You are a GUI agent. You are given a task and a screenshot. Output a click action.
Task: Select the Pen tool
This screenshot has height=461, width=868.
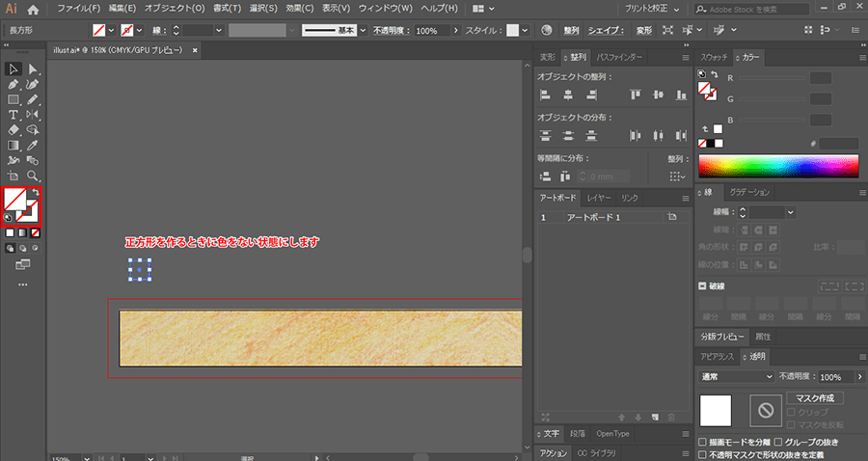click(x=14, y=84)
